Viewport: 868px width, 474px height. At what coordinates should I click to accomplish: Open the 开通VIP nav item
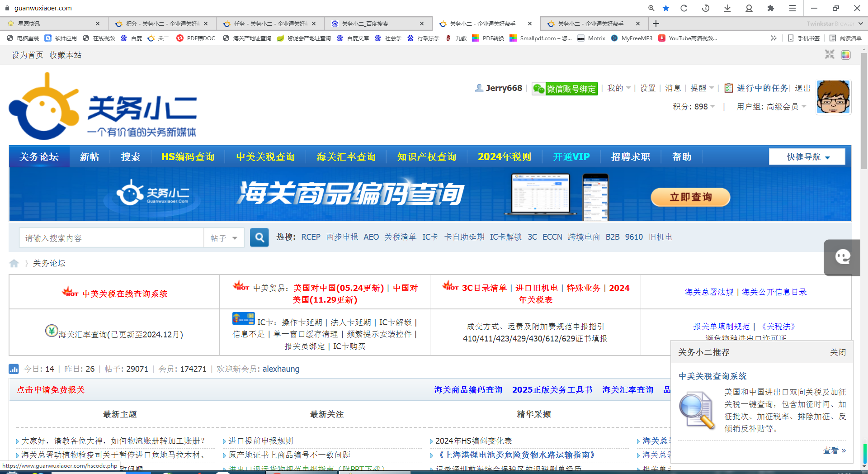coord(571,156)
